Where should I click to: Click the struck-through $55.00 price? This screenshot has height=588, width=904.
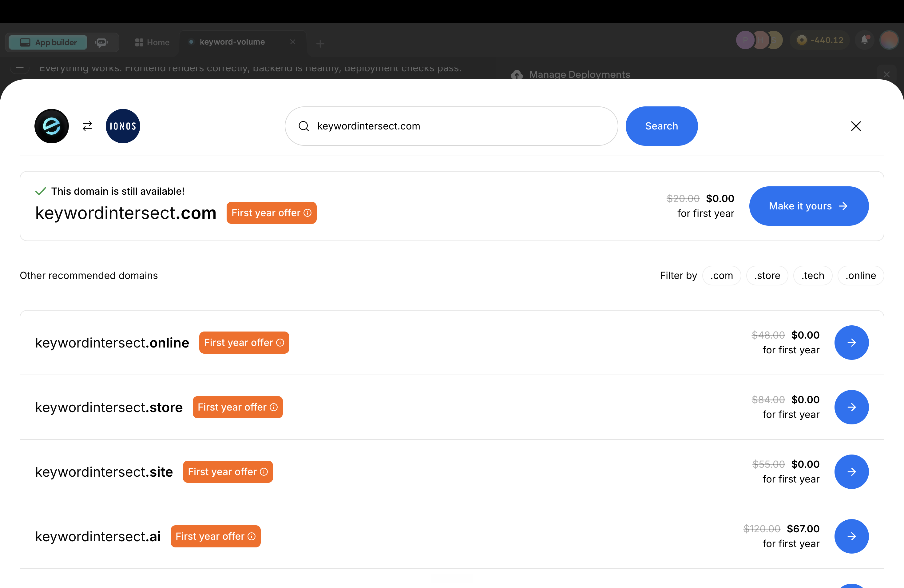[x=768, y=464]
